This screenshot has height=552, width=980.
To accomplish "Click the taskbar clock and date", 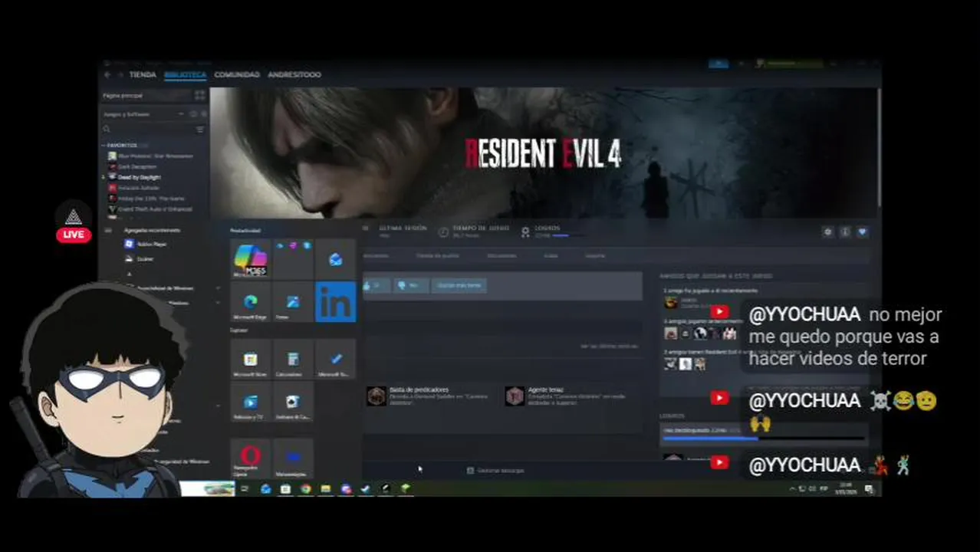I will pyautogui.click(x=845, y=488).
